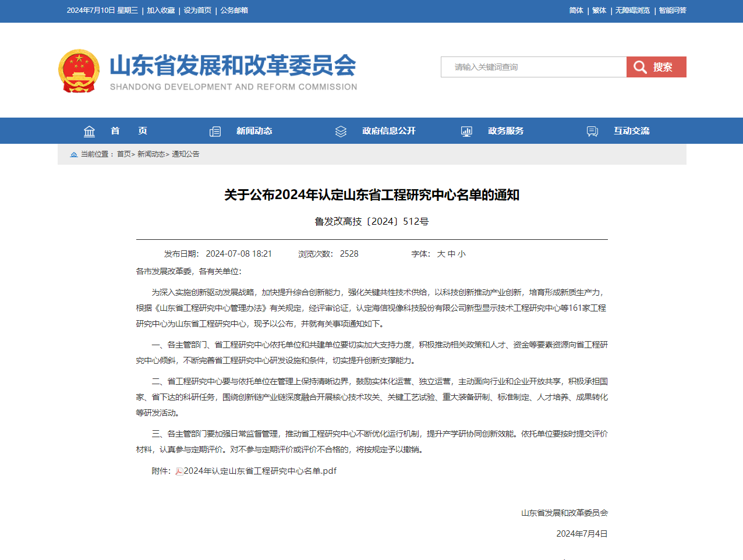Click the chart monitor icon beside 政务服务
Image resolution: width=743 pixels, height=560 pixels.
point(466,132)
